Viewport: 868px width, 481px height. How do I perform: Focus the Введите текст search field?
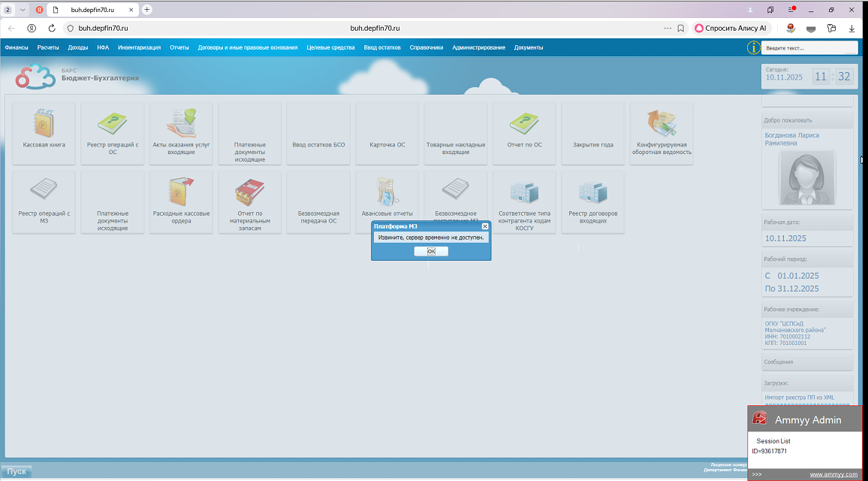(x=809, y=48)
